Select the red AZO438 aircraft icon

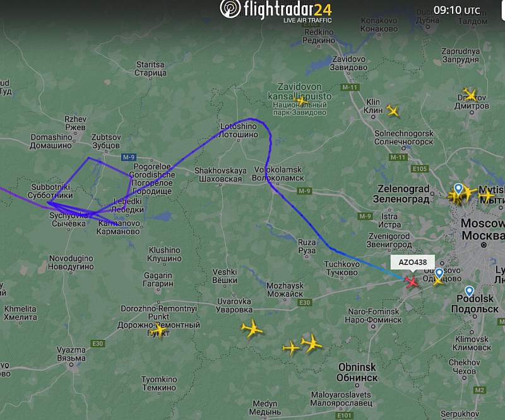pyautogui.click(x=412, y=282)
